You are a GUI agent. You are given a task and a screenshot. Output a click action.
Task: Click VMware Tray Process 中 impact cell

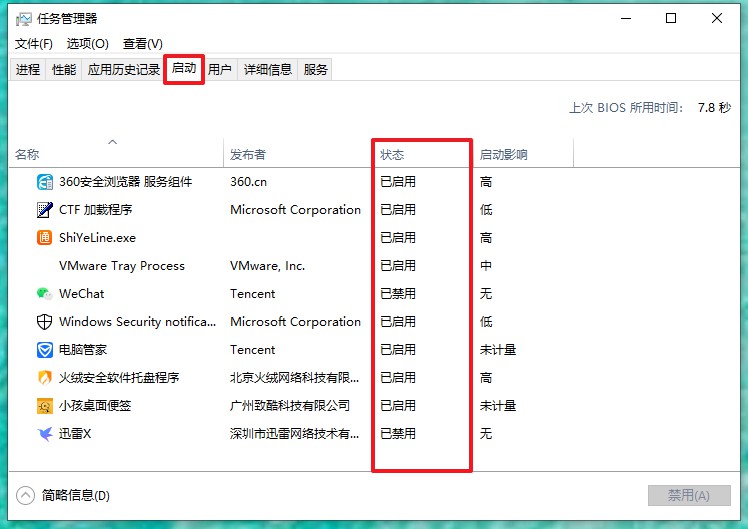pos(486,266)
